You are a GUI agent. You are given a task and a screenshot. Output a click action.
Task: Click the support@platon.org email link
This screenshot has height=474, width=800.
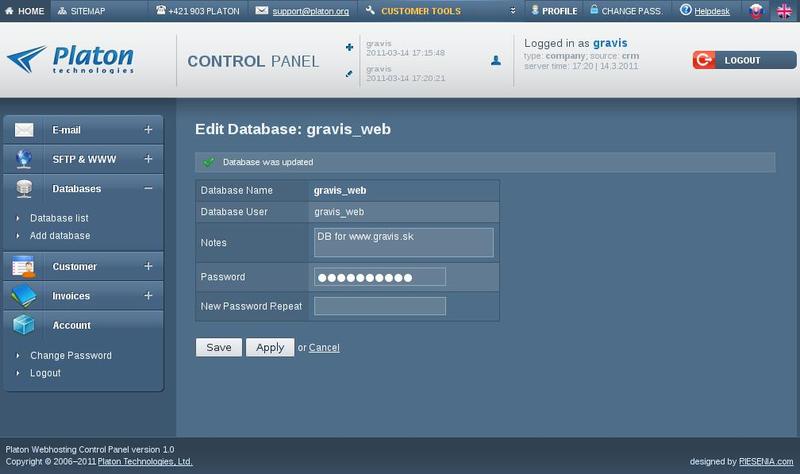[311, 11]
